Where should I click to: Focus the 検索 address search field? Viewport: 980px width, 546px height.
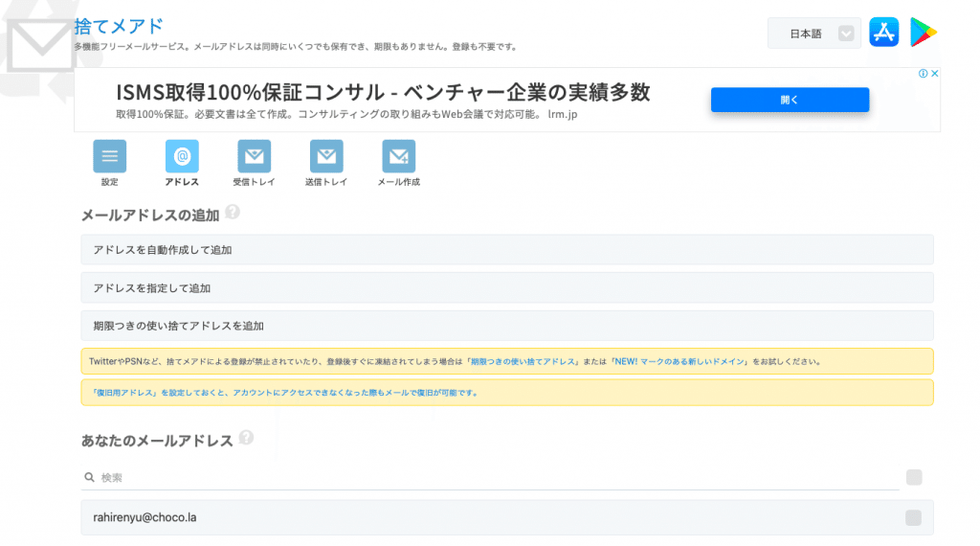490,477
